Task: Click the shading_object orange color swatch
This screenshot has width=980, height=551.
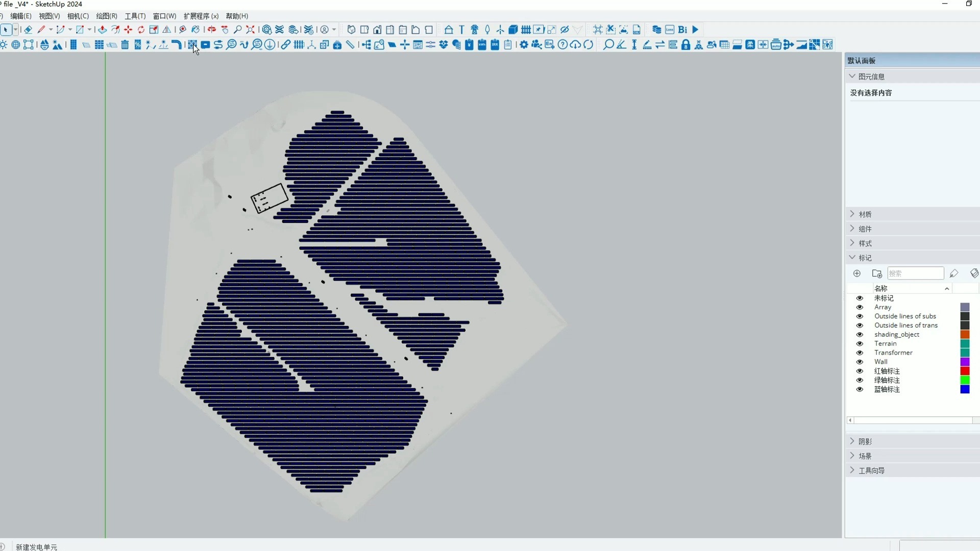Action: point(965,335)
